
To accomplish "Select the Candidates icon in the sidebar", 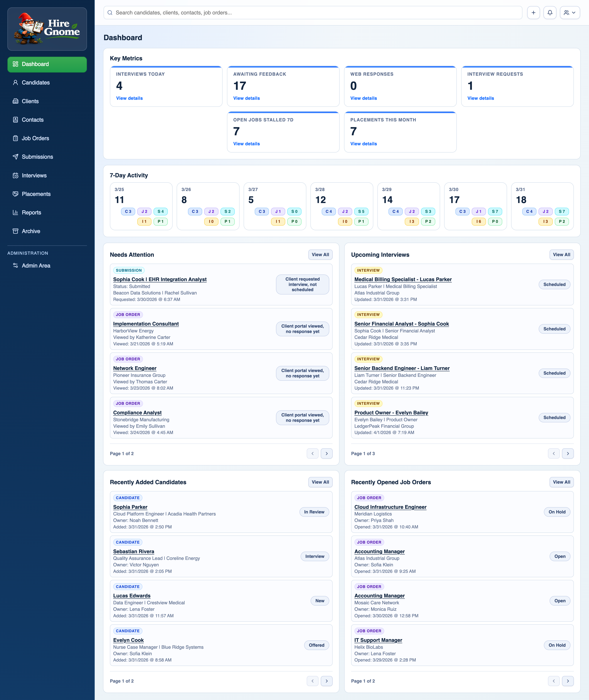I will 15,83.
